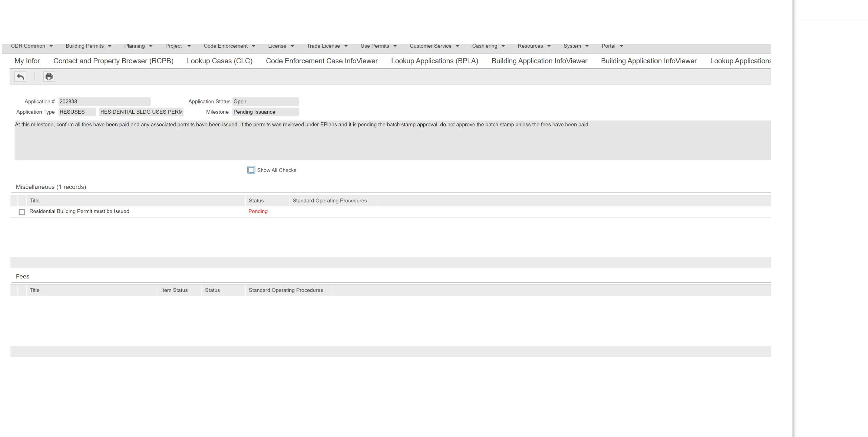The width and height of the screenshot is (868, 437).
Task: Switch to Lookup Applications (BPLA) tab
Action: pyautogui.click(x=435, y=61)
